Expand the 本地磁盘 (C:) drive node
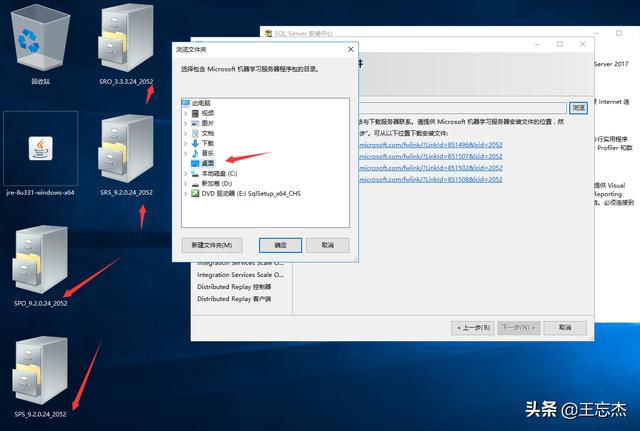This screenshot has height=431, width=640. click(185, 173)
